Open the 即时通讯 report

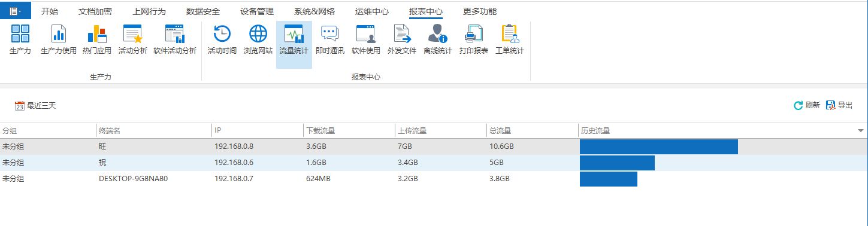[330, 40]
